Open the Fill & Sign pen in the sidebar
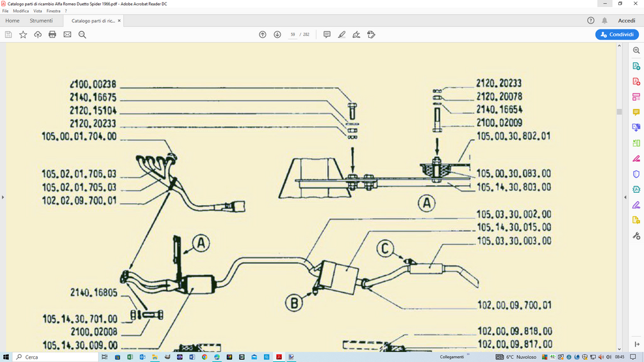 tap(636, 158)
